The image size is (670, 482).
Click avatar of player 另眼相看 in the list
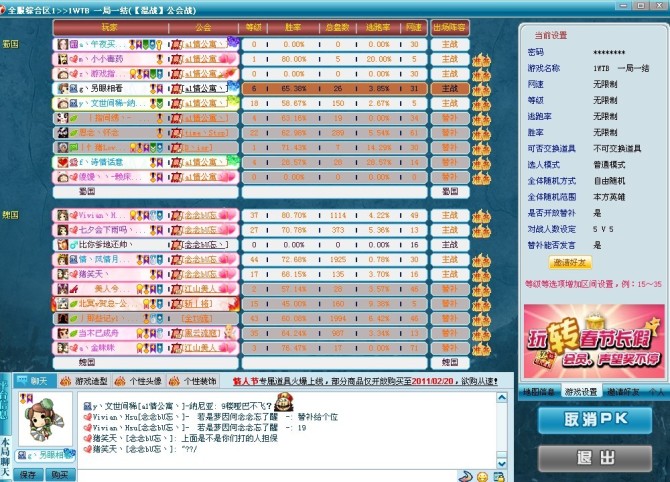tap(63, 88)
